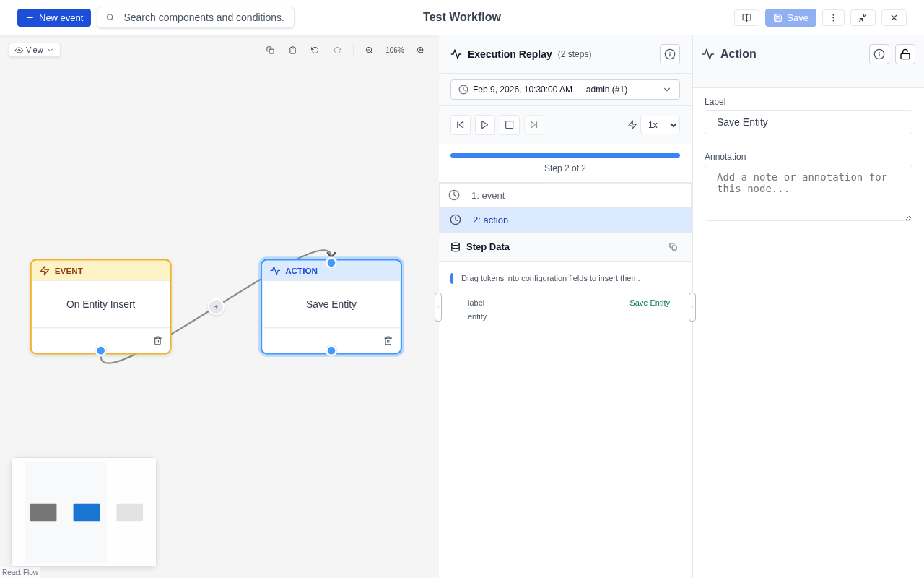Change the replay speed from 1x
This screenshot has width=924, height=578.
pos(659,124)
